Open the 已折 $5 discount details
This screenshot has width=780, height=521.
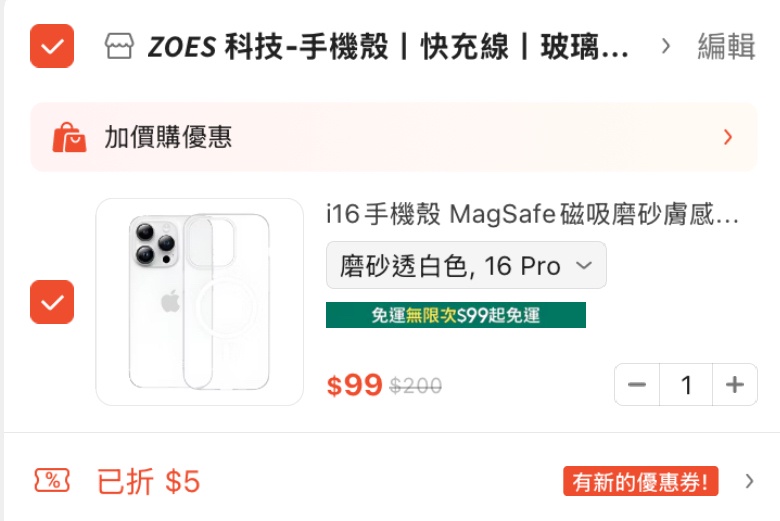[x=149, y=482]
